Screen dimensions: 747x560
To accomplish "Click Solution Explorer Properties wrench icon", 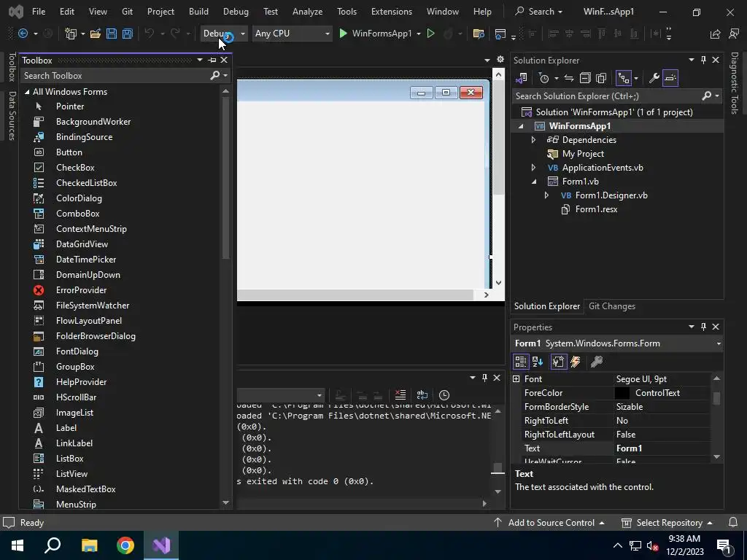I will point(654,78).
